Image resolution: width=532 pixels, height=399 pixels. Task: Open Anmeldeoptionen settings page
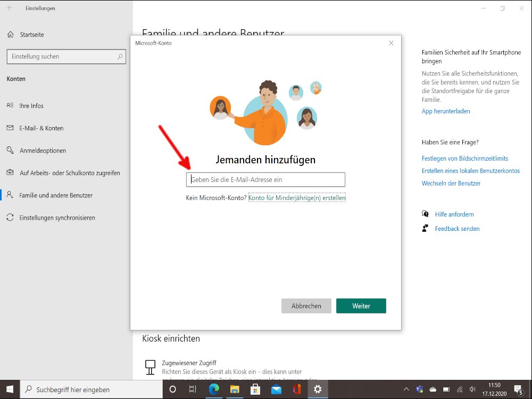43,151
